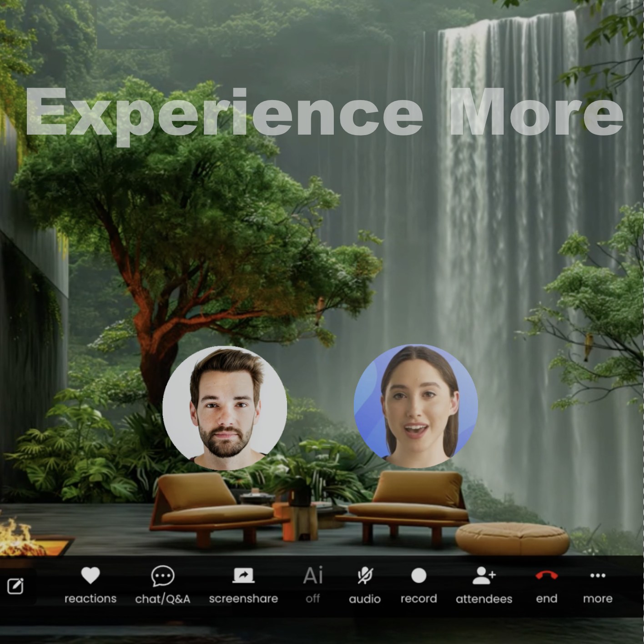Click the heart reactions icon

[90, 576]
